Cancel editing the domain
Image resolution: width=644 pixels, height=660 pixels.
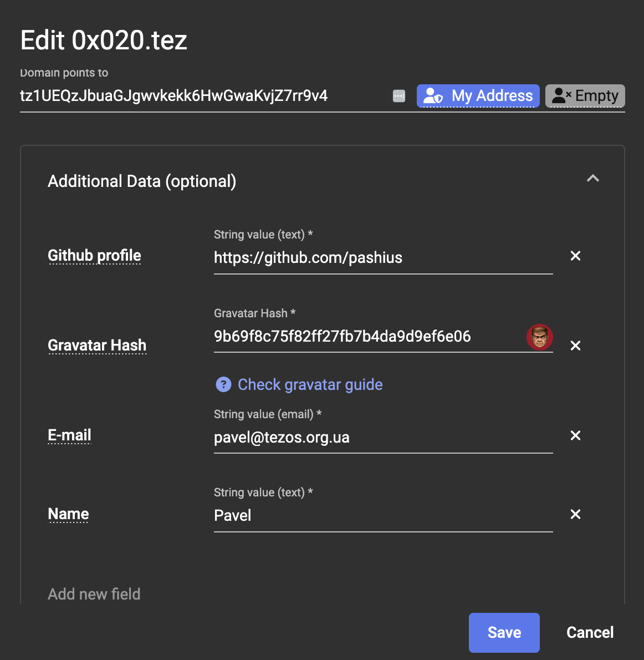pyautogui.click(x=590, y=632)
